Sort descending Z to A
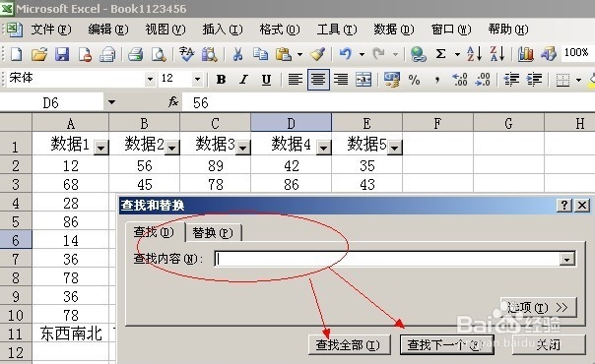 [497, 54]
